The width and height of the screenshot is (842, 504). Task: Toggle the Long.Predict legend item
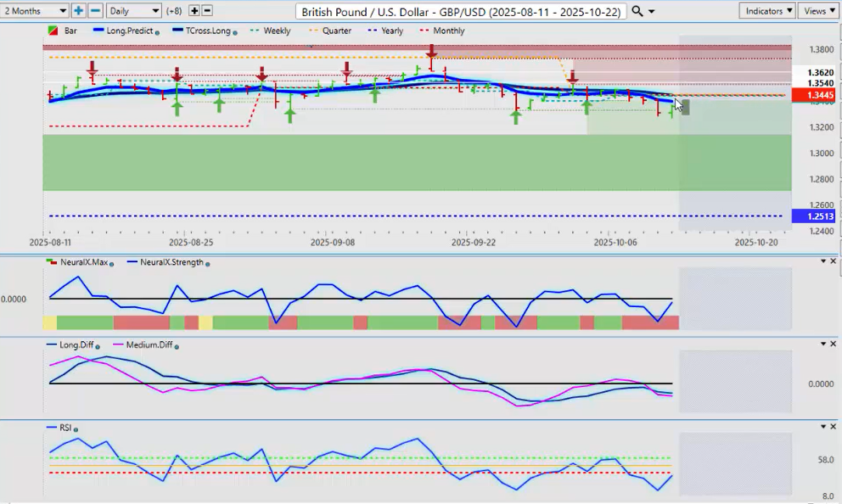129,31
